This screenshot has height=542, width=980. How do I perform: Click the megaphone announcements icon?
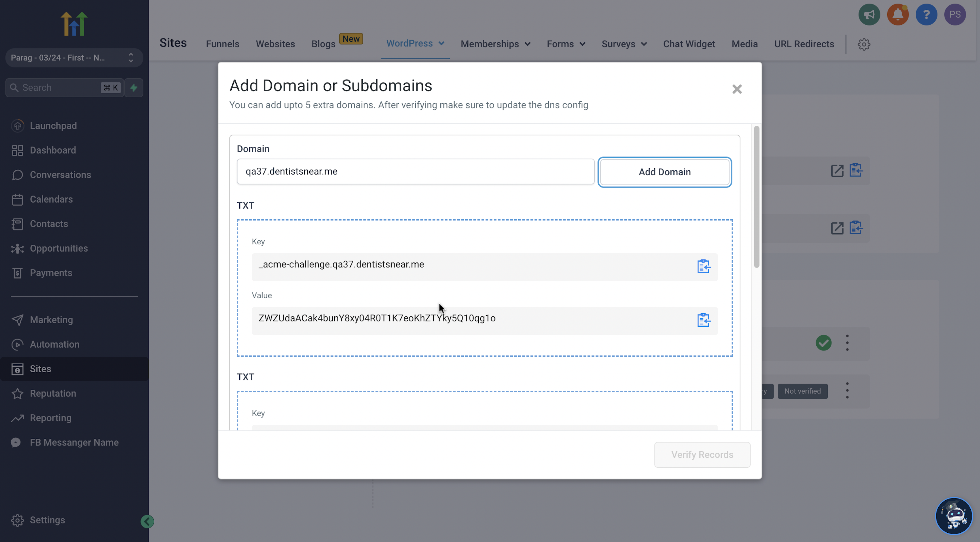[869, 15]
